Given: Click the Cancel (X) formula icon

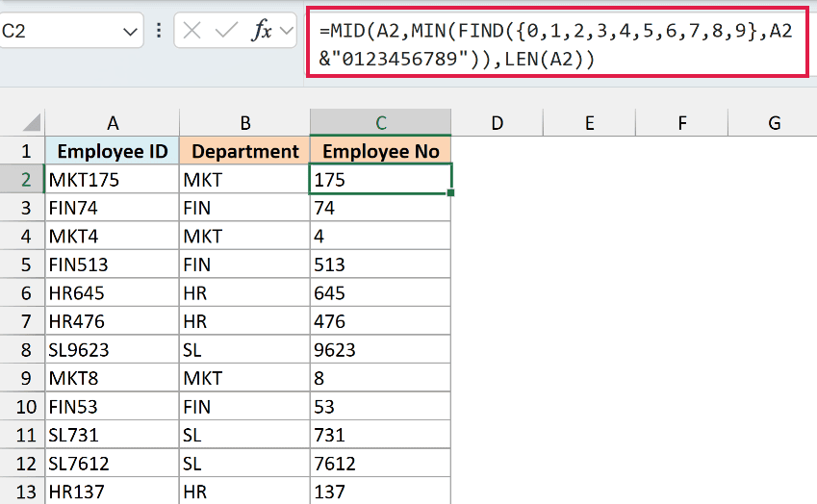Looking at the screenshot, I should click(x=192, y=31).
